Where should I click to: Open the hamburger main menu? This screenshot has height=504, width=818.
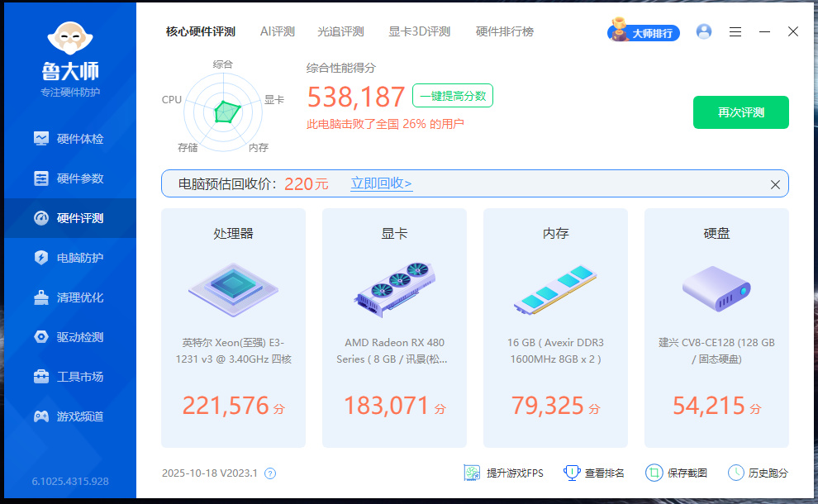[x=735, y=32]
